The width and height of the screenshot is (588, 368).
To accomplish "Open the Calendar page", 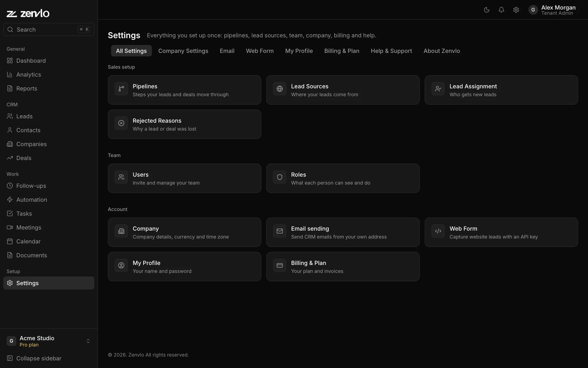I will click(49, 241).
